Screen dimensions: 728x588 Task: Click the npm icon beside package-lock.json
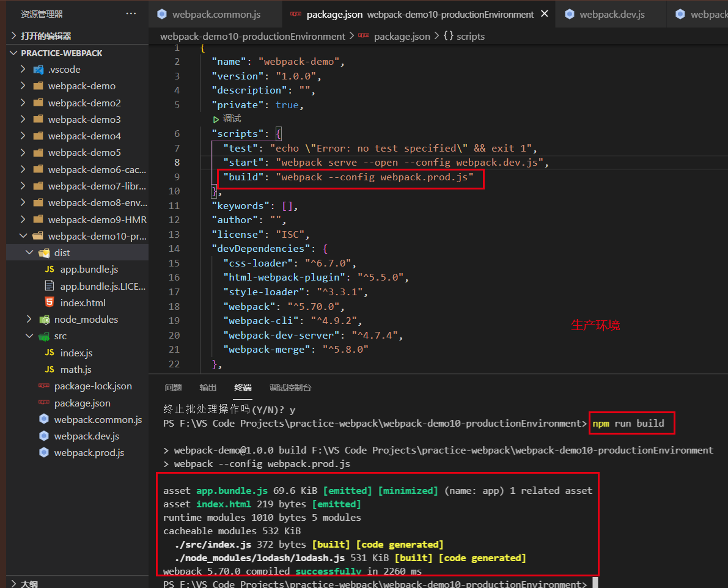coord(43,386)
